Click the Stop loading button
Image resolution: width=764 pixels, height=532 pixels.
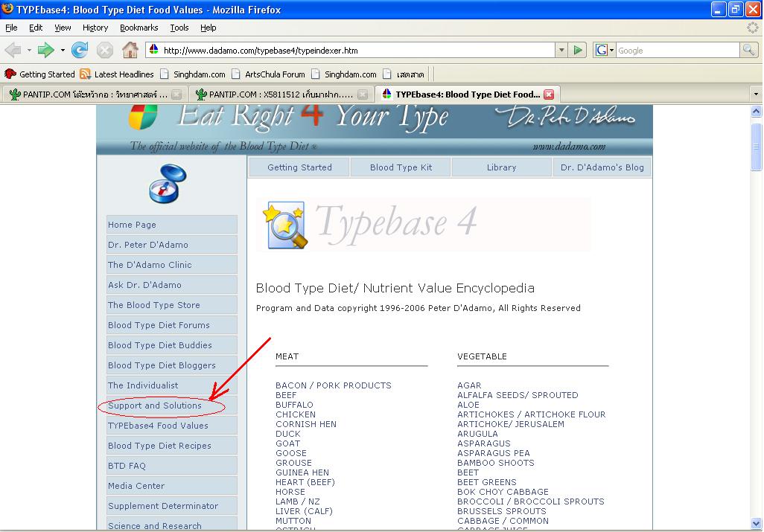click(104, 50)
